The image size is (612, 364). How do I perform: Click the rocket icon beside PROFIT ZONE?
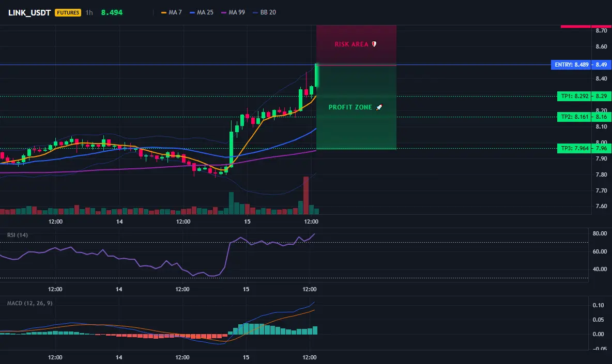pyautogui.click(x=379, y=107)
